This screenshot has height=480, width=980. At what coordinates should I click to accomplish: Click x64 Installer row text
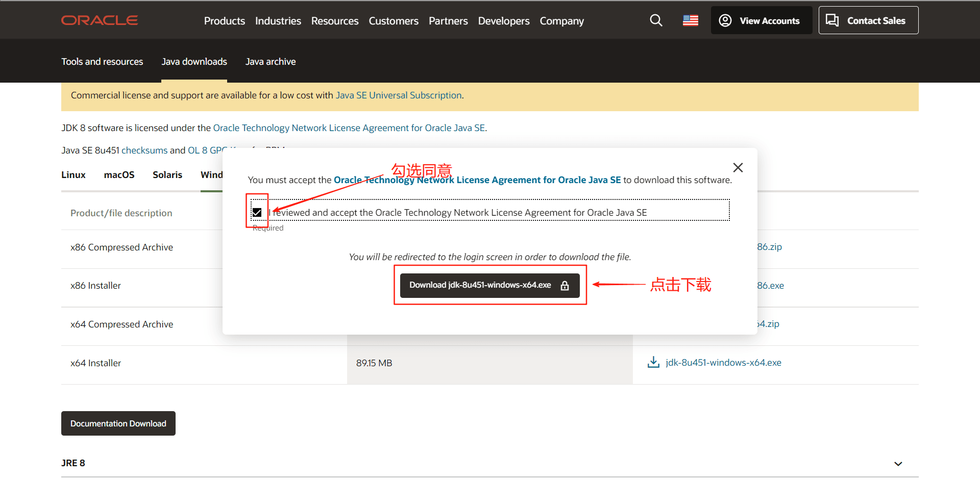coord(95,363)
